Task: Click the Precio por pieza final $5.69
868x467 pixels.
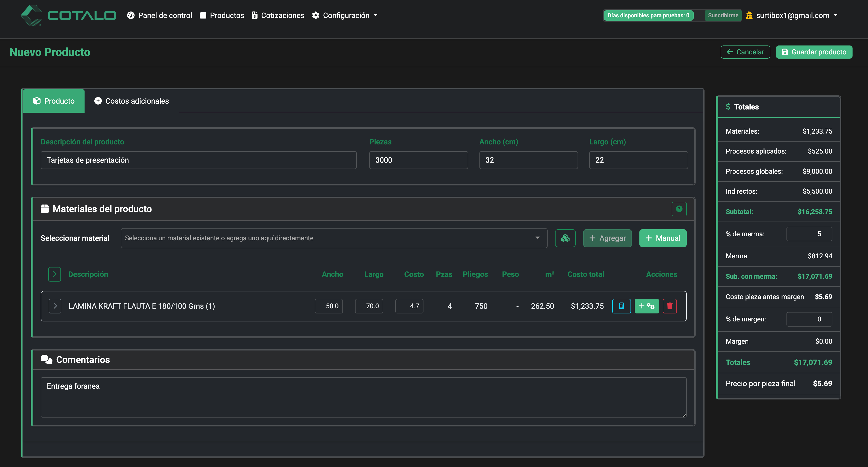Action: tap(822, 383)
